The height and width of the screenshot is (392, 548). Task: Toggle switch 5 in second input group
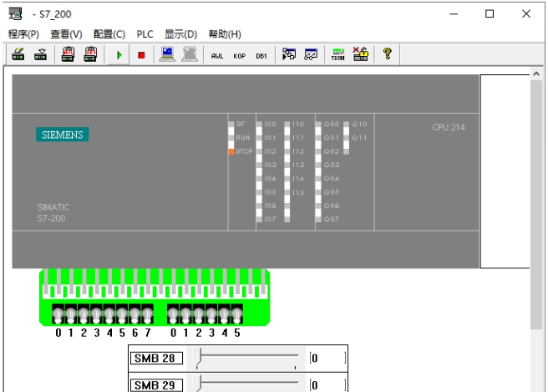pyautogui.click(x=237, y=314)
